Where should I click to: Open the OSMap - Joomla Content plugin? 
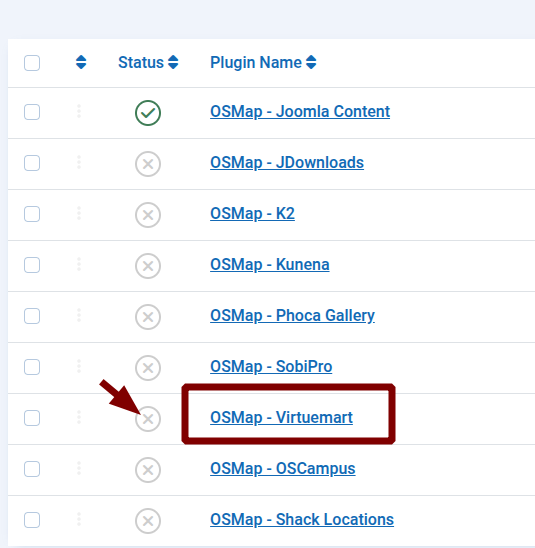[300, 112]
